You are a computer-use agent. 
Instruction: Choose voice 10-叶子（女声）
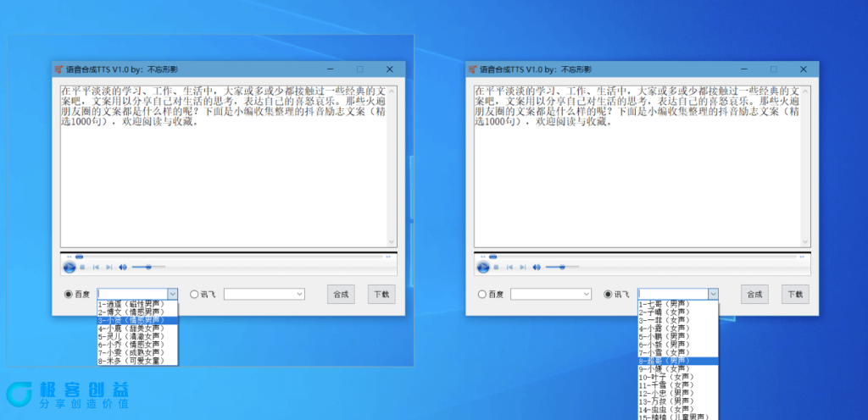coord(678,377)
